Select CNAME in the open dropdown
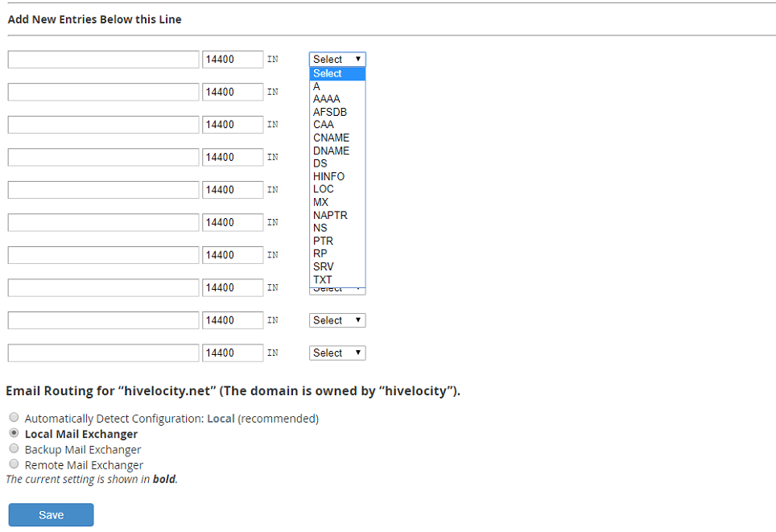The image size is (776, 532). [331, 138]
